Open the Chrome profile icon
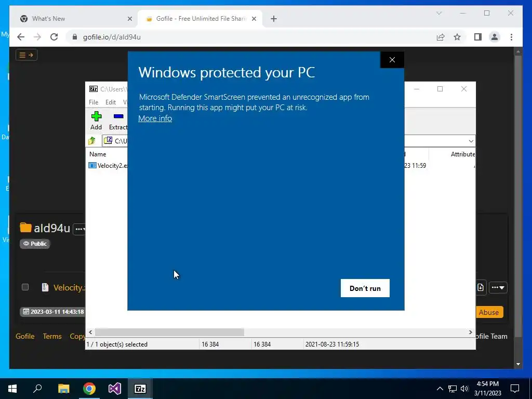This screenshot has width=532, height=399. click(495, 37)
